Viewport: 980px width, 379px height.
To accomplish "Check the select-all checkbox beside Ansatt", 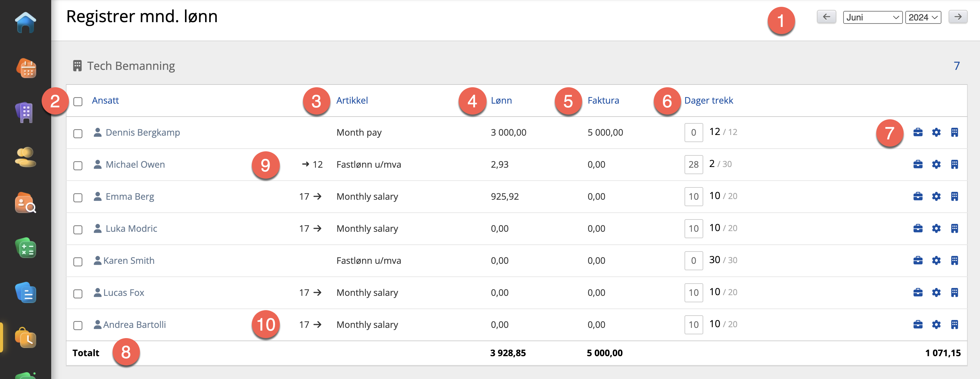I will click(x=78, y=102).
